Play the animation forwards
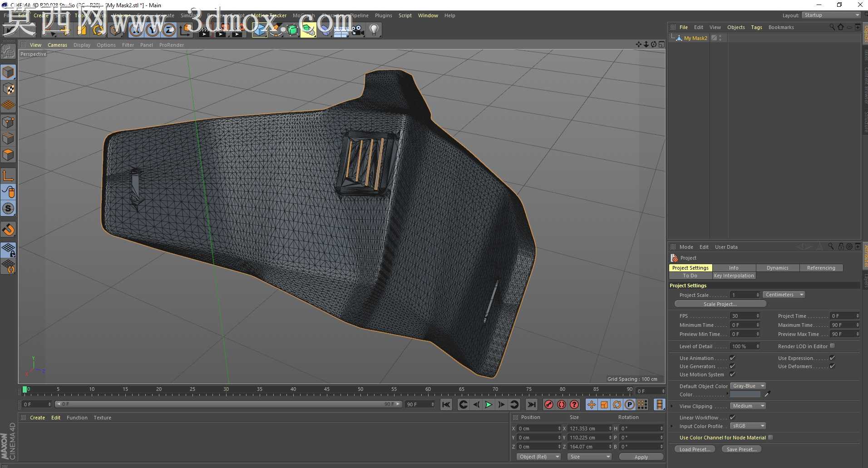The width and height of the screenshot is (868, 468). [x=488, y=404]
